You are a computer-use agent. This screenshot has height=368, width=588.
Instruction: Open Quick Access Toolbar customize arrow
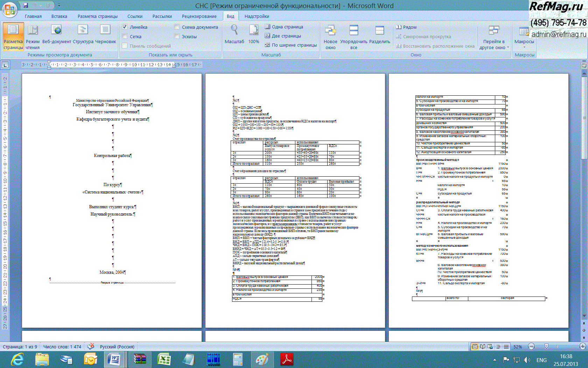click(59, 6)
